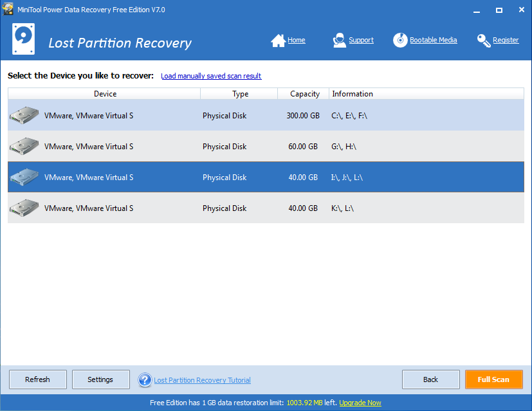Click the MiniTool logo icon at top left

[23, 39]
